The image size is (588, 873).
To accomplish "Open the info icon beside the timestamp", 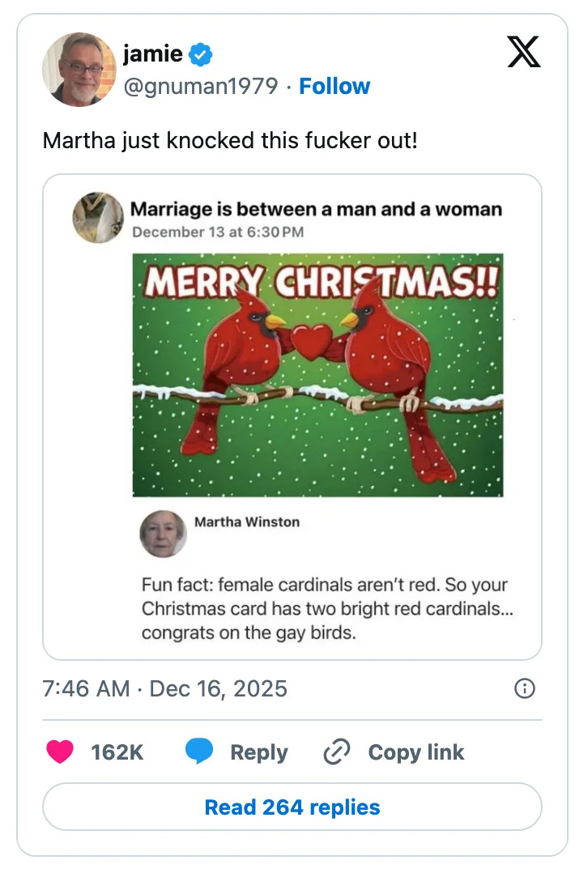I will [525, 688].
